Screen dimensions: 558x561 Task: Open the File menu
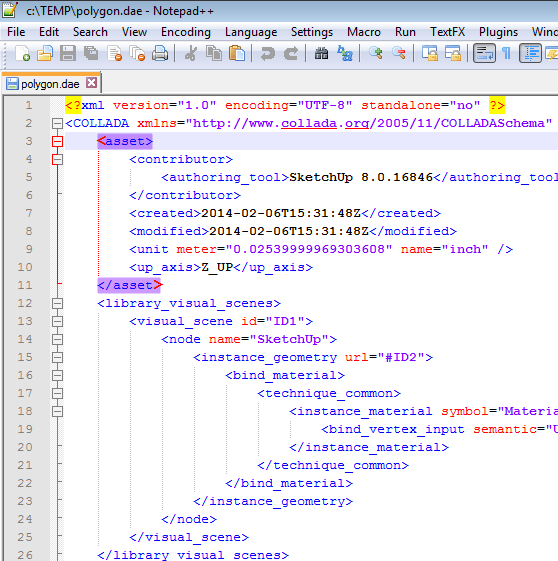click(x=16, y=32)
